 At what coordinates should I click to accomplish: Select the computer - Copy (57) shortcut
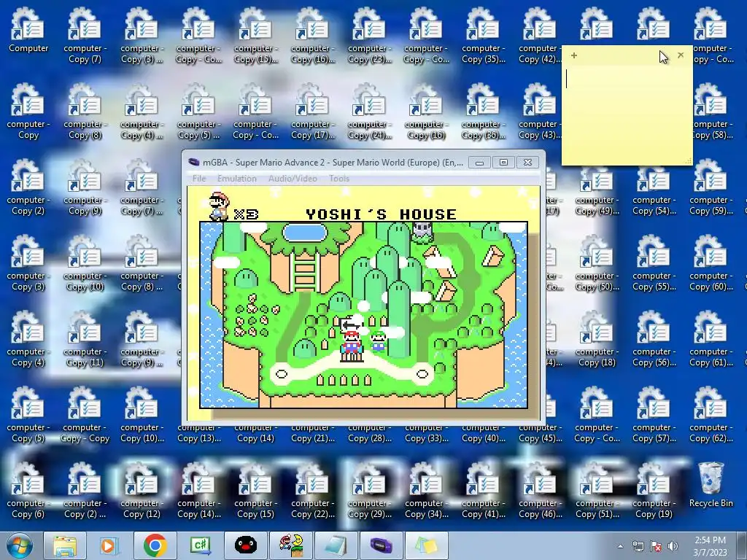654,414
